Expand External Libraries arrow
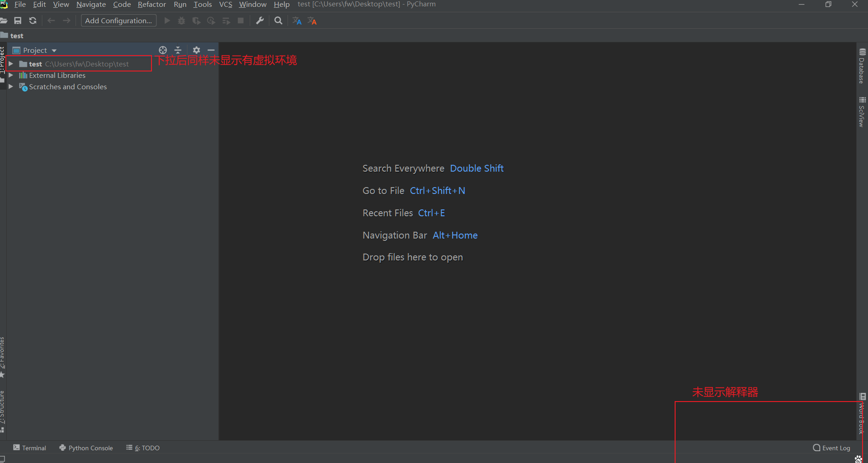 11,75
